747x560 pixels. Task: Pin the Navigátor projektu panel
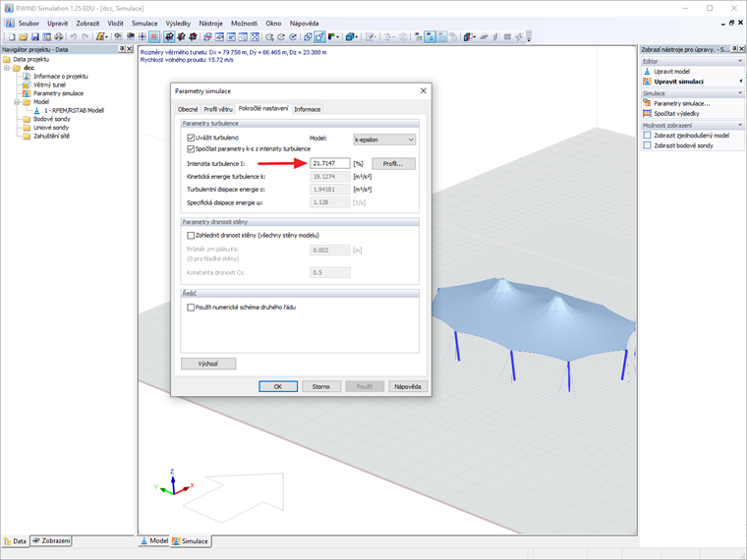click(122, 49)
